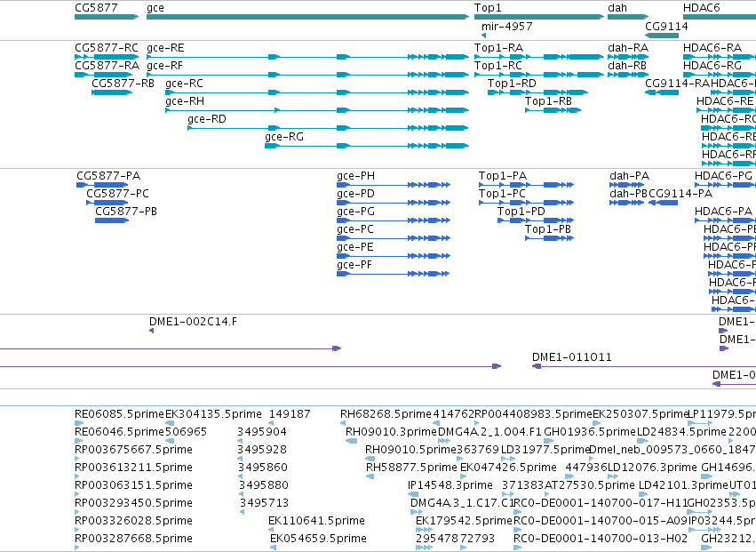Open the DME1-011O11 feature label

click(572, 358)
